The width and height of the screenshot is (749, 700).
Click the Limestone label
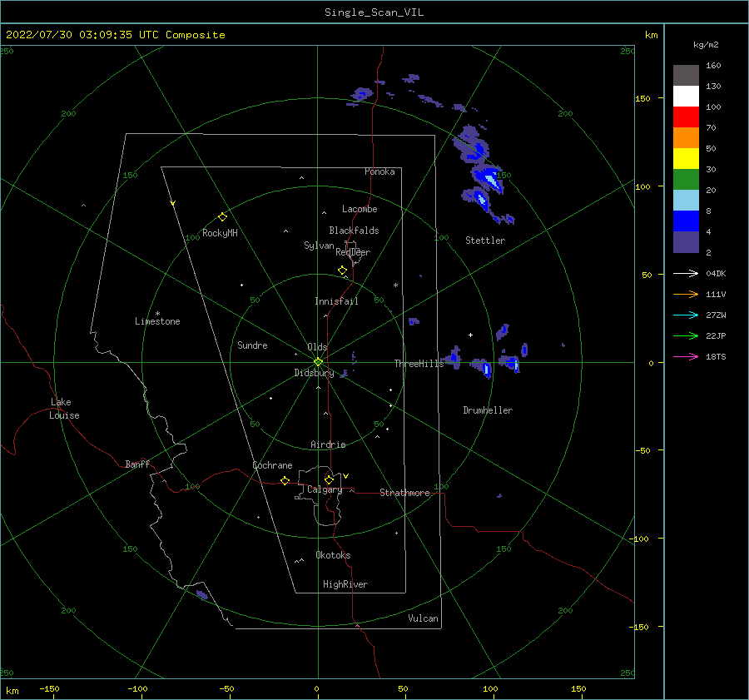157,321
